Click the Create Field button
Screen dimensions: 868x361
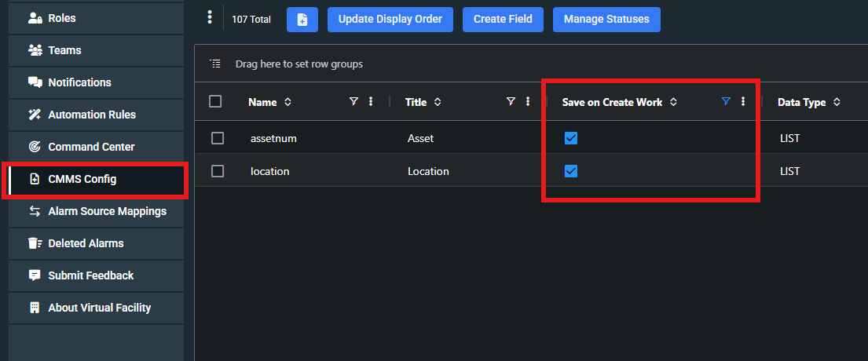tap(504, 20)
